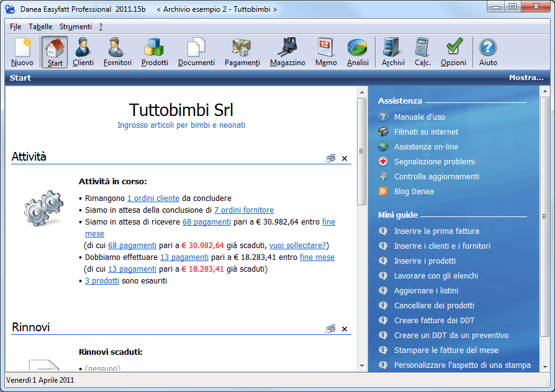
Task: Click Ingrosso articoli per bimbi e neonati subtitle
Action: point(181,125)
